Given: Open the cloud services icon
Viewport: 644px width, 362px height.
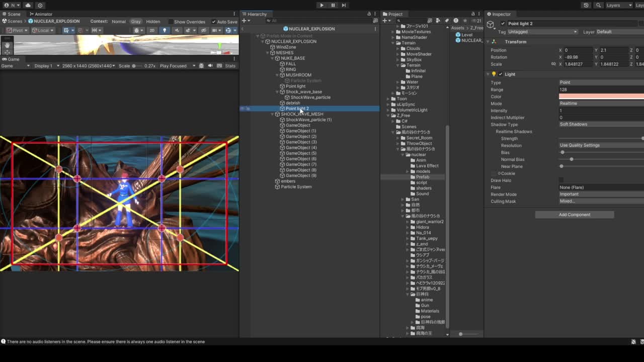Looking at the screenshot, I should (28, 5).
